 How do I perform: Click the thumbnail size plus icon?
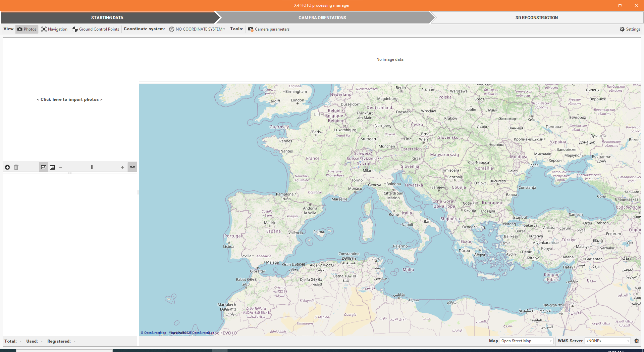tap(122, 167)
